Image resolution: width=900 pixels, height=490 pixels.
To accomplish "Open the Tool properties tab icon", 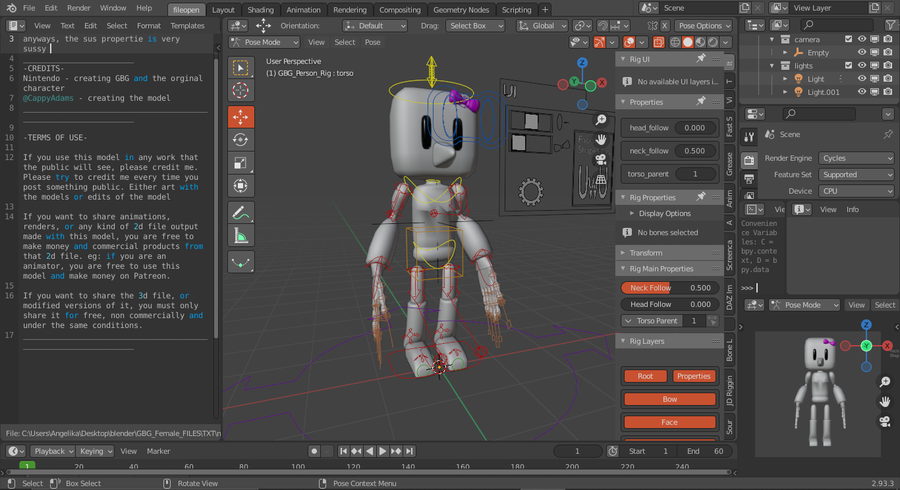I will coord(749,137).
